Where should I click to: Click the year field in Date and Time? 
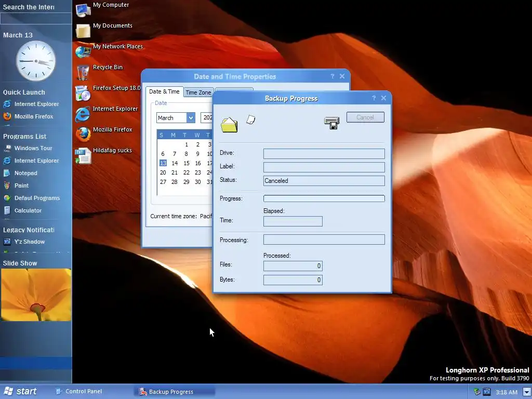(207, 118)
